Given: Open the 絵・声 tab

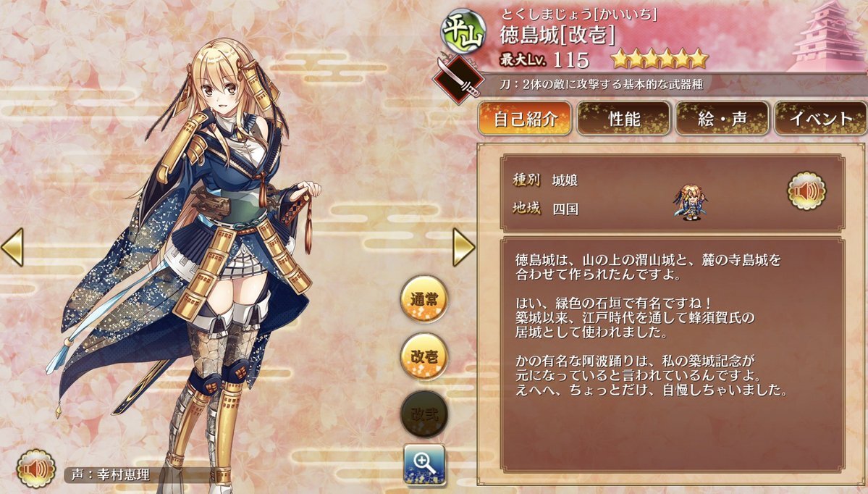Looking at the screenshot, I should coord(722,119).
